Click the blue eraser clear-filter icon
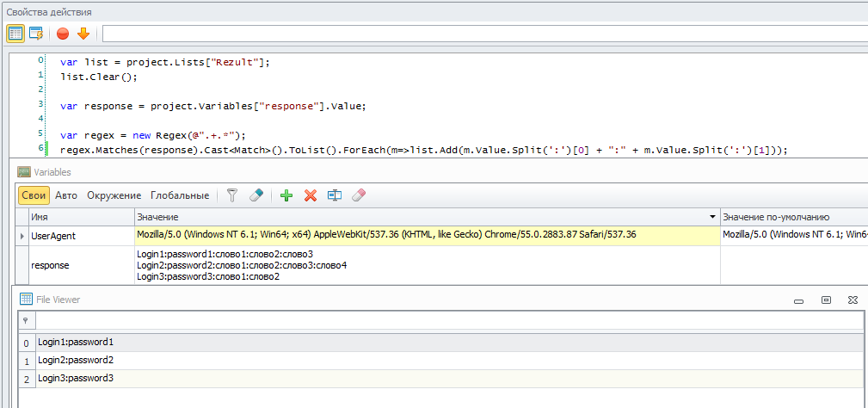Image resolution: width=868 pixels, height=408 pixels. coord(255,195)
